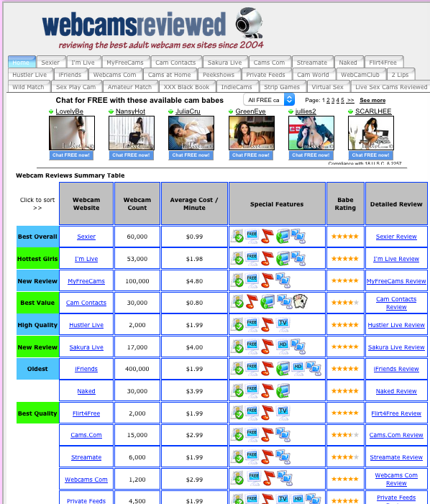Click the MyFreeCams website link in table
The image size is (430, 504).
tap(86, 281)
